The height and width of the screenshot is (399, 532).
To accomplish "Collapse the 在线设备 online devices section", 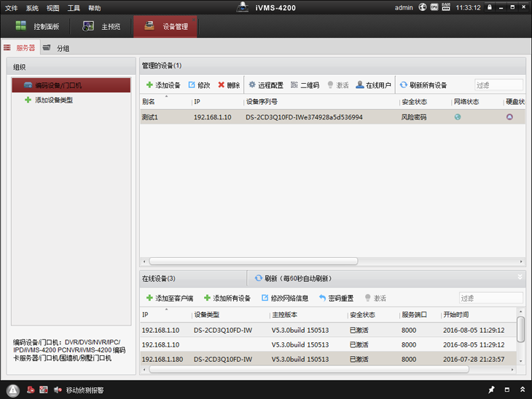I will pos(520,277).
